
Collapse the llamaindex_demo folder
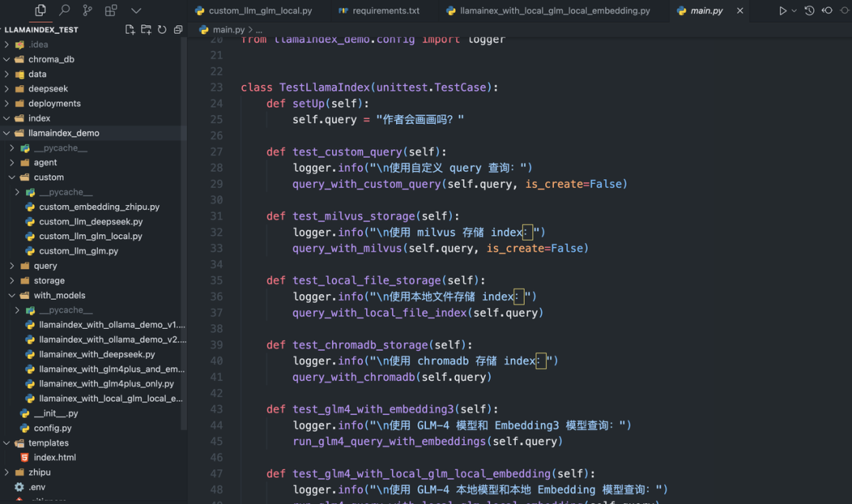[63, 133]
